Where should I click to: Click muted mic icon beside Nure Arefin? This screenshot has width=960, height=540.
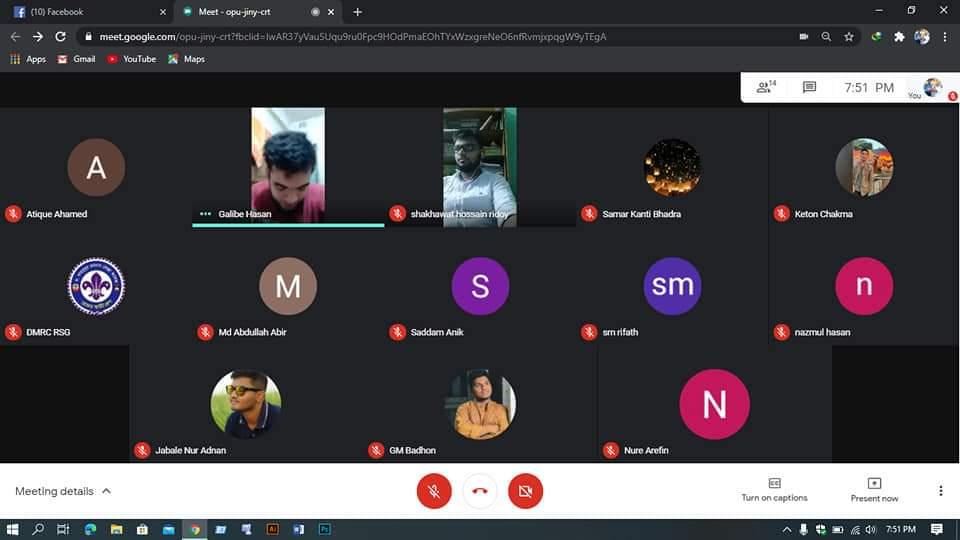point(610,450)
